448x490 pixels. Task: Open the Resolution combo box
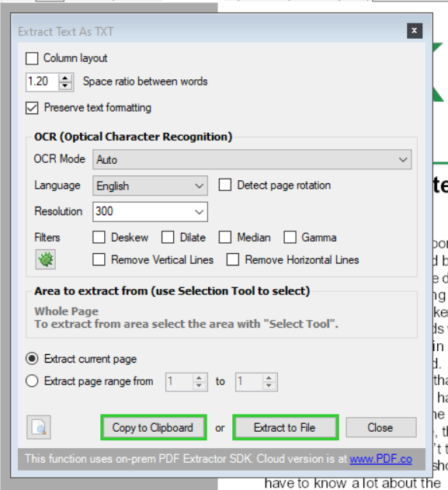tap(151, 212)
